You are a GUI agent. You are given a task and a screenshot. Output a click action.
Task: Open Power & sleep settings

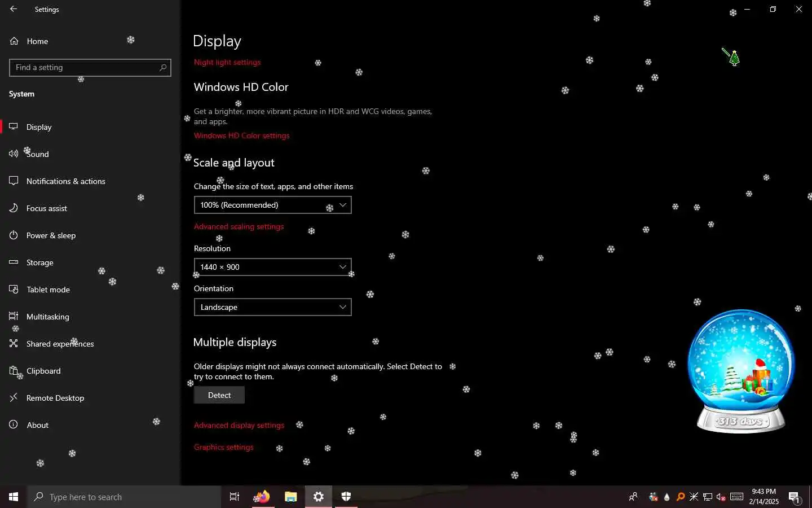pos(90,235)
